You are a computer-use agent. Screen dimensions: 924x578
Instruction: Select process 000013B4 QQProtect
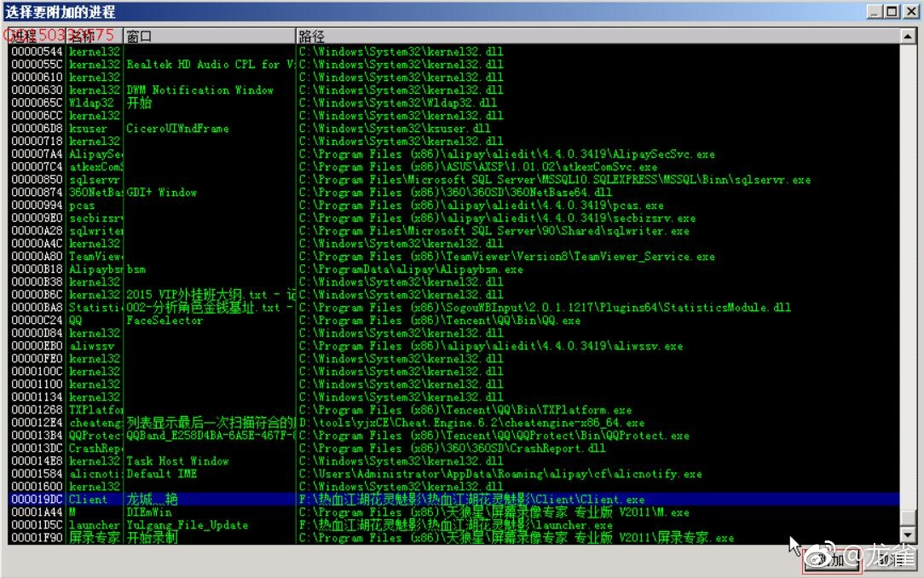click(x=454, y=436)
